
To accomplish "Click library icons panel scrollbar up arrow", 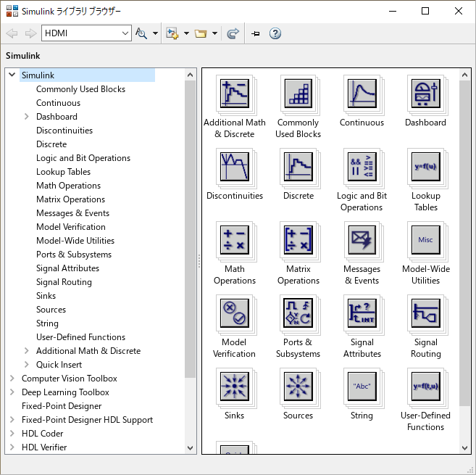I will tap(464, 75).
